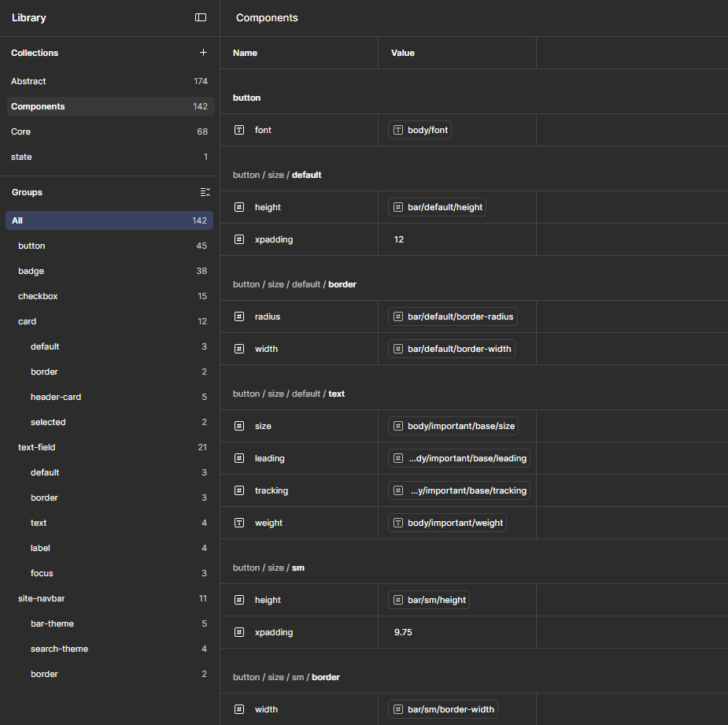Select the All group with 142 variables

pos(109,220)
